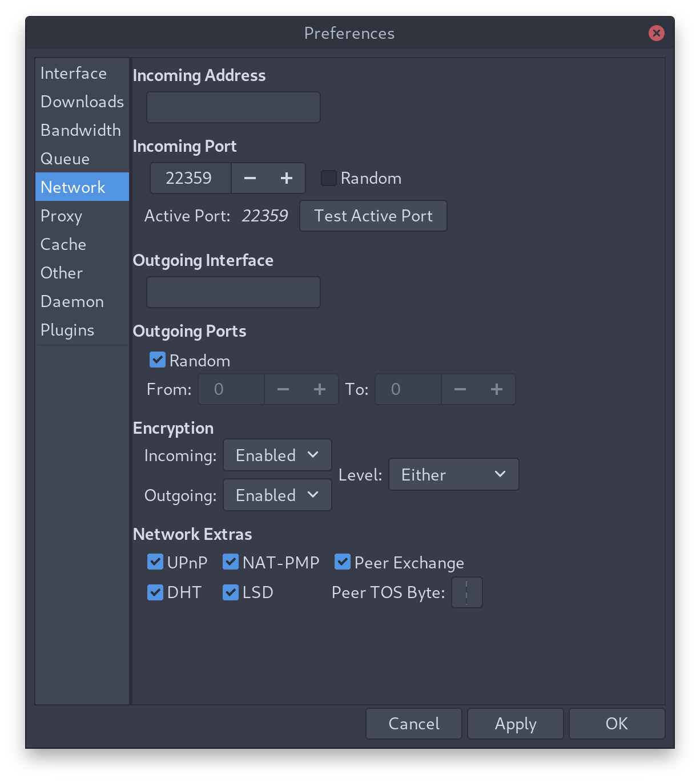Click the Incoming Address text field
The width and height of the screenshot is (700, 783).
234,107
